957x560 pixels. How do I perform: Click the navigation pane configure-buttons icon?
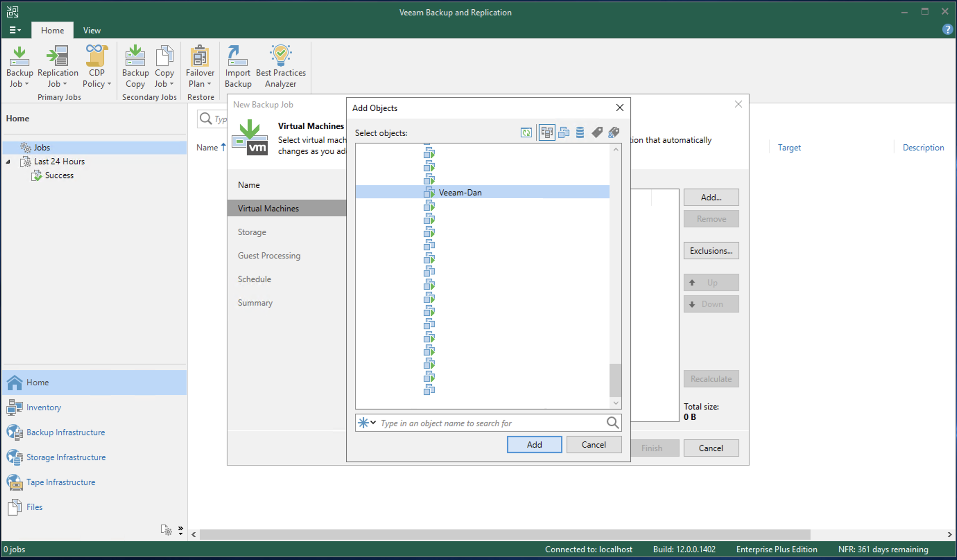coord(166,530)
